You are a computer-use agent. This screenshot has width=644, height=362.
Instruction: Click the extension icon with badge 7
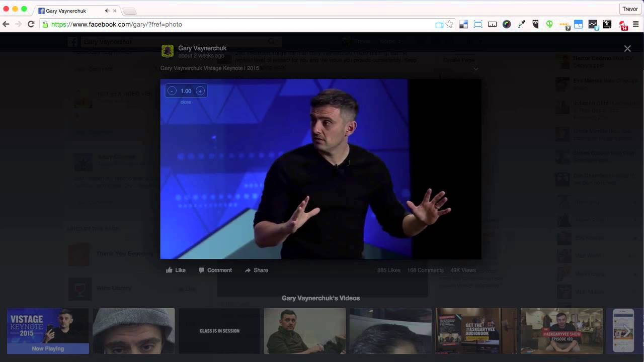pos(565,25)
